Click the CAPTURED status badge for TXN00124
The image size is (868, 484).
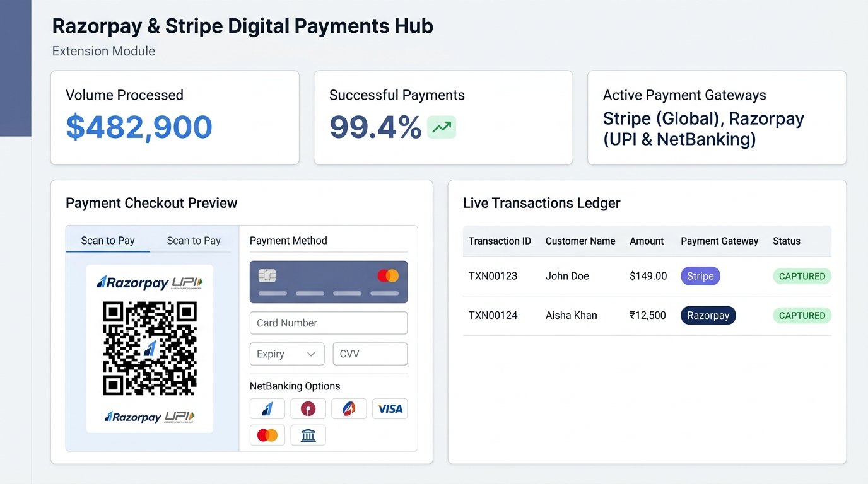[802, 316]
